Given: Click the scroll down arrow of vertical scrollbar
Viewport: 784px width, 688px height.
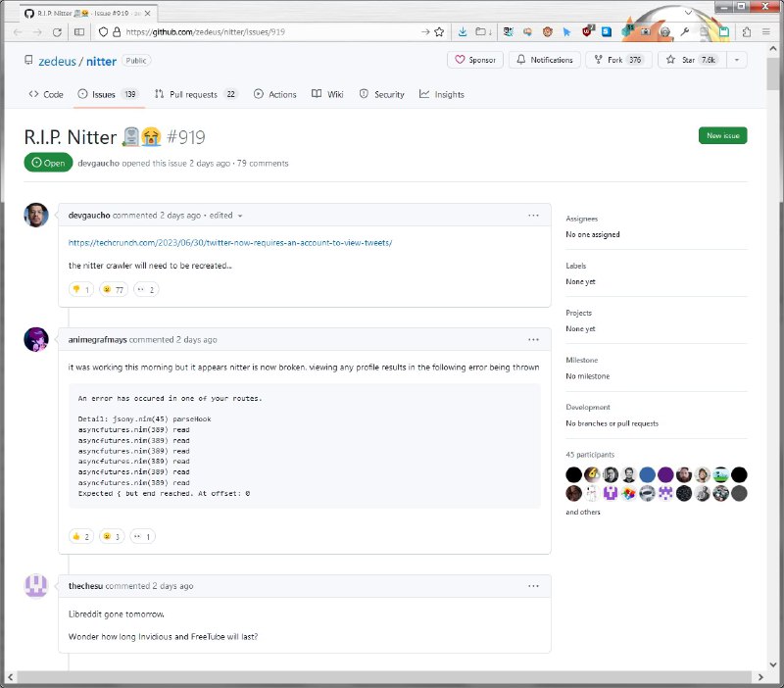Looking at the screenshot, I should pyautogui.click(x=773, y=664).
